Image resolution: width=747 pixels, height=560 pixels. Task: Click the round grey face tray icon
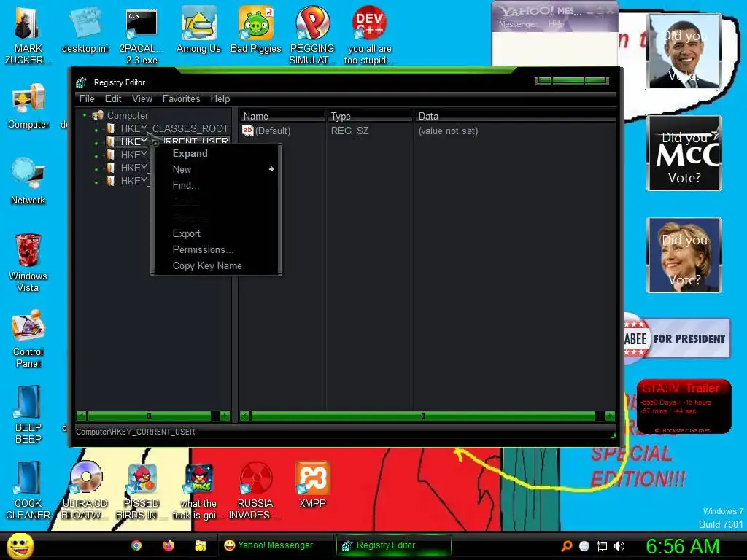point(584,546)
